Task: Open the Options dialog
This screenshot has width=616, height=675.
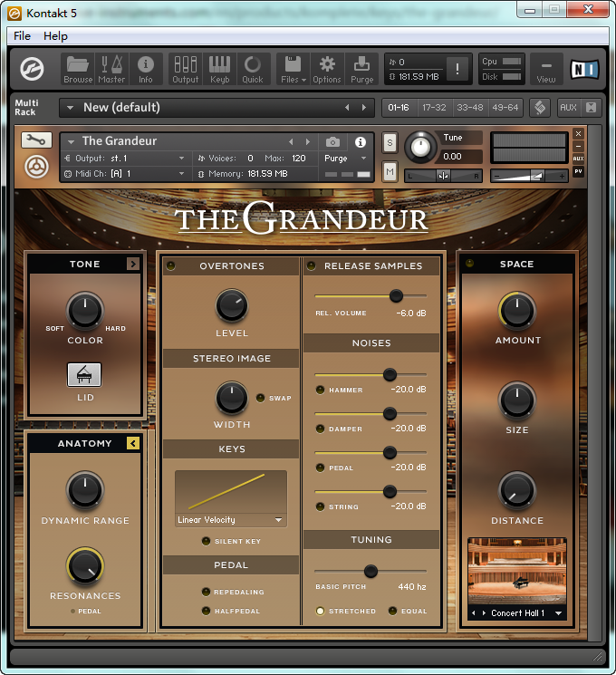Action: pyautogui.click(x=327, y=69)
